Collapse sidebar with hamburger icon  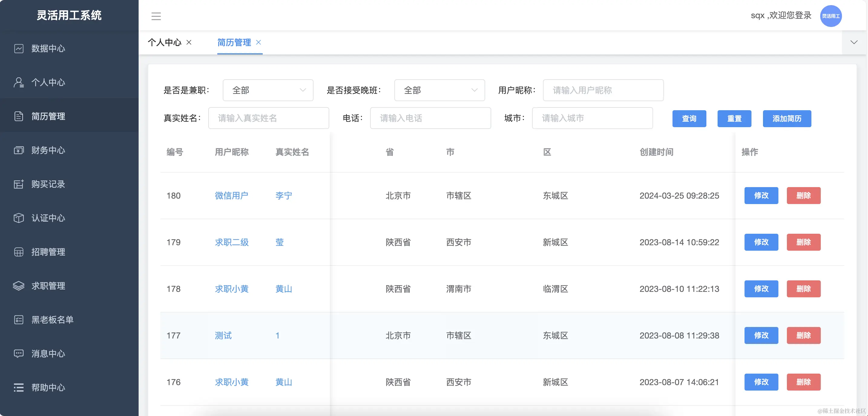[x=156, y=16]
